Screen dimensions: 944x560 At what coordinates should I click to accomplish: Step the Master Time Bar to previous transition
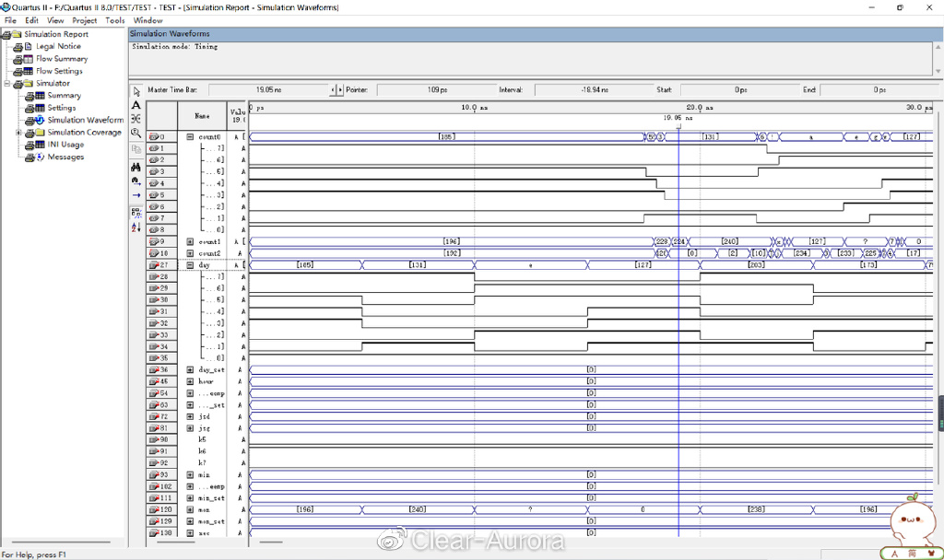coord(333,89)
